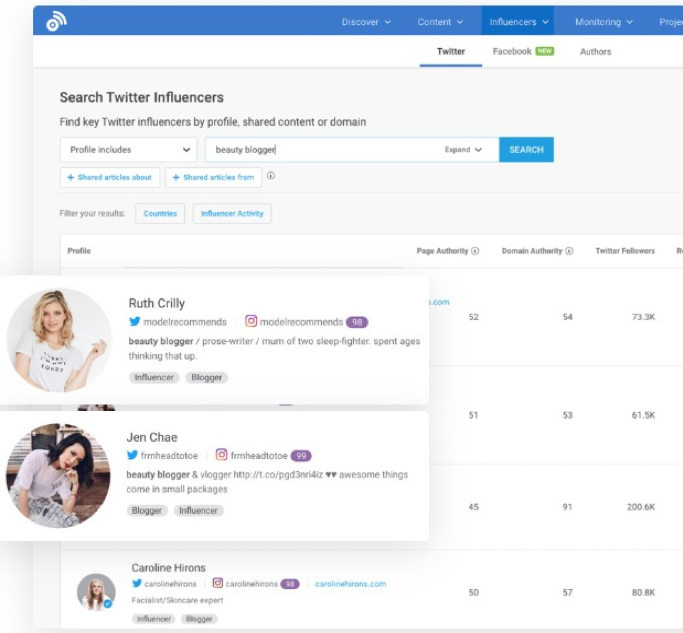Open frmheadtotoe Instagram handle
This screenshot has height=633, width=683.
point(259,456)
